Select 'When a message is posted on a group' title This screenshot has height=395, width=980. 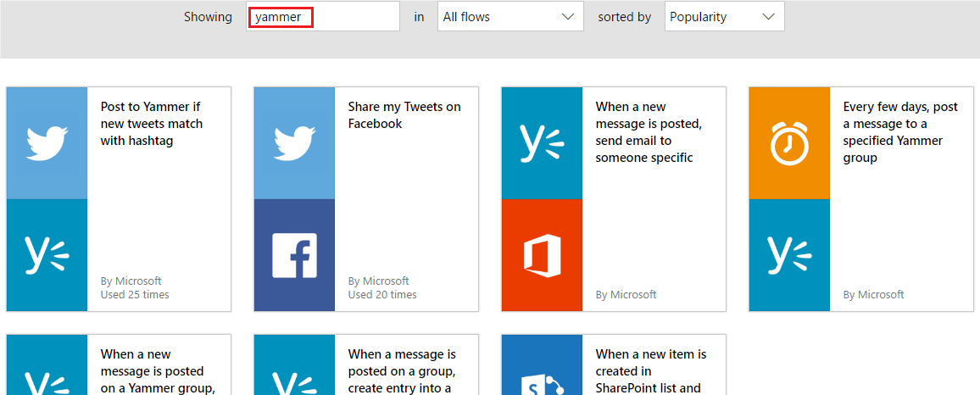(x=402, y=370)
